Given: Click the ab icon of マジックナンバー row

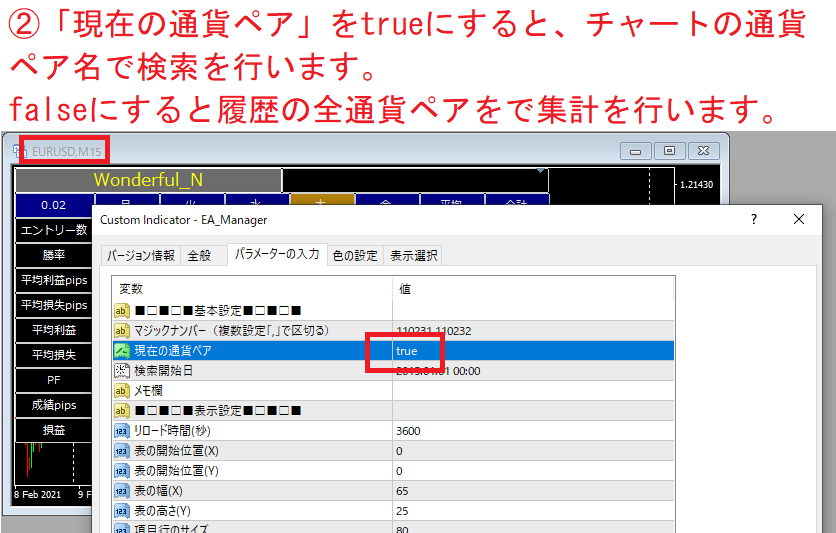Looking at the screenshot, I should pos(122,331).
